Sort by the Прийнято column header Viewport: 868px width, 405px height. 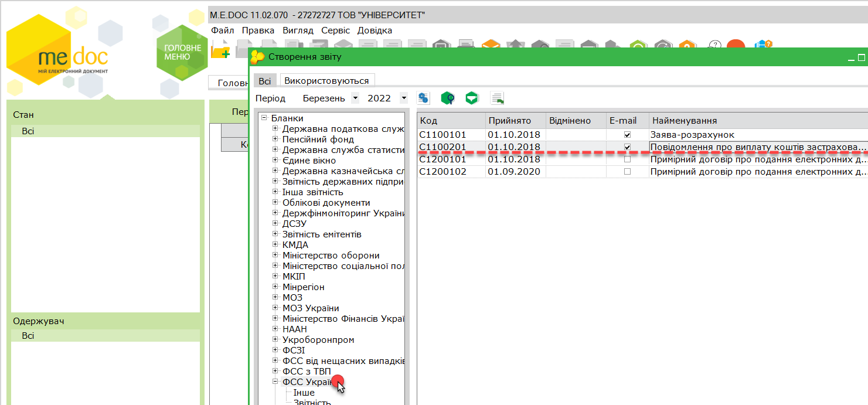(516, 121)
